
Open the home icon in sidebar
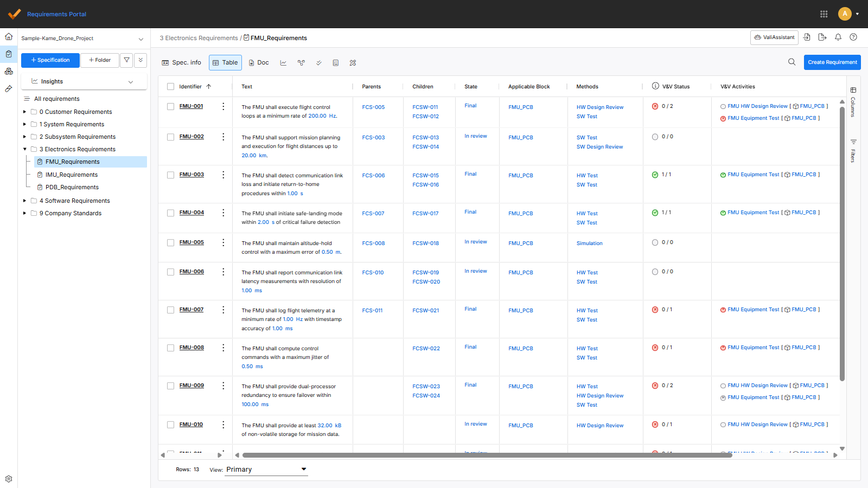pyautogui.click(x=9, y=37)
